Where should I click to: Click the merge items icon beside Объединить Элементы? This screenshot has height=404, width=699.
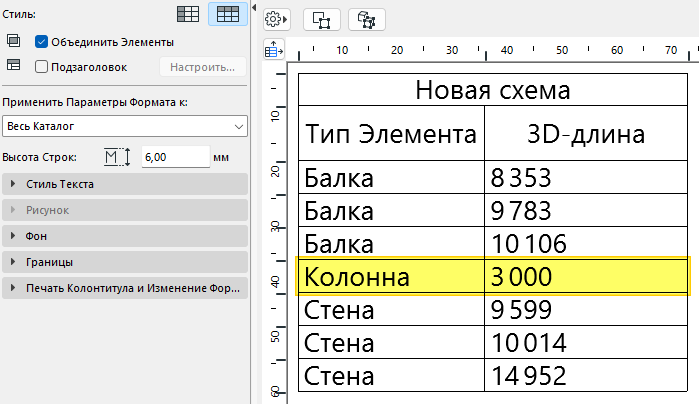coord(13,41)
